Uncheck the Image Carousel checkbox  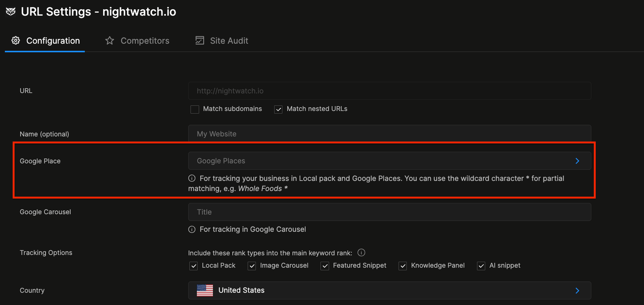click(252, 266)
